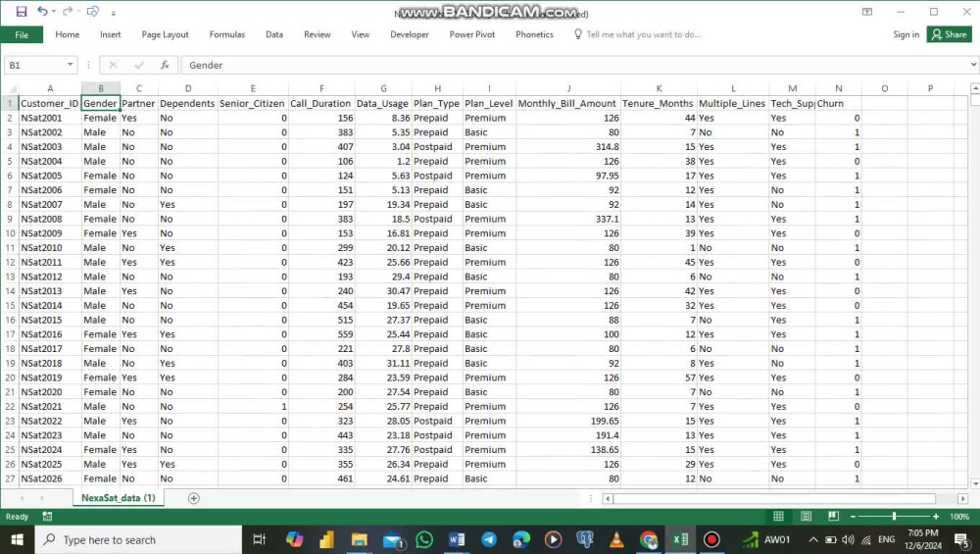This screenshot has height=554, width=980.
Task: Click the Undo arrow icon
Action: [42, 11]
